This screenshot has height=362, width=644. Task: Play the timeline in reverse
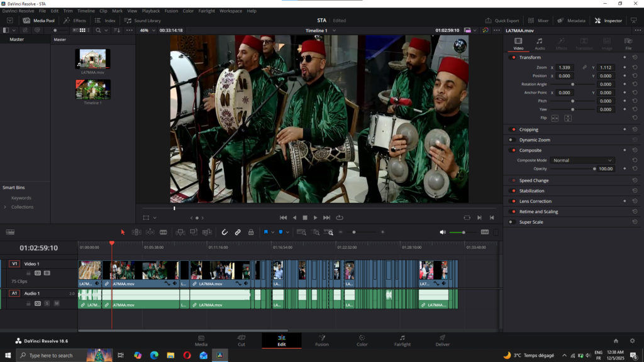pos(294,217)
